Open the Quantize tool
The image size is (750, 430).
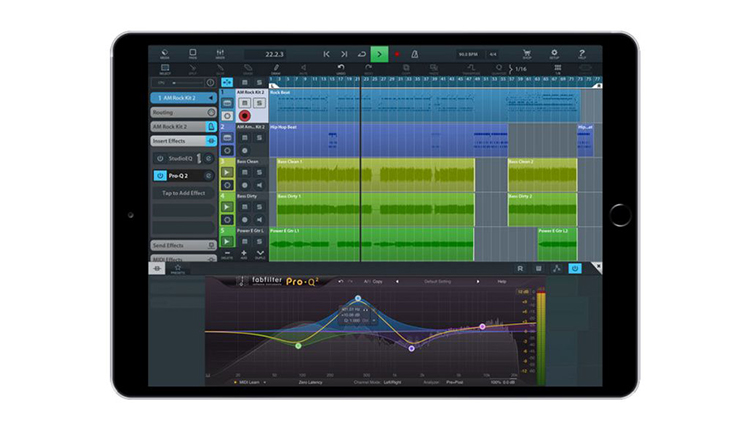[x=499, y=69]
